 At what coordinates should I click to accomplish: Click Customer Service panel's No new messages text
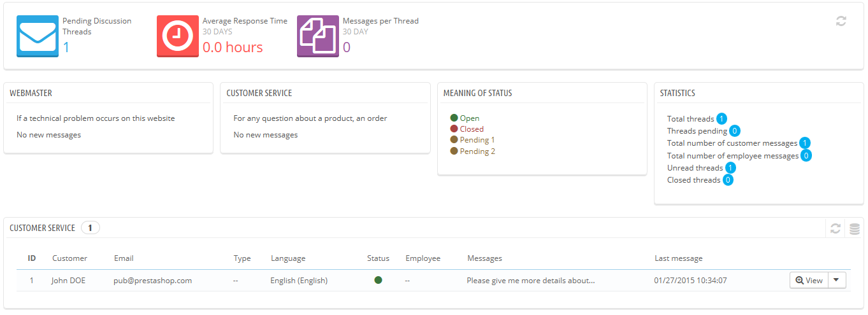click(x=265, y=134)
